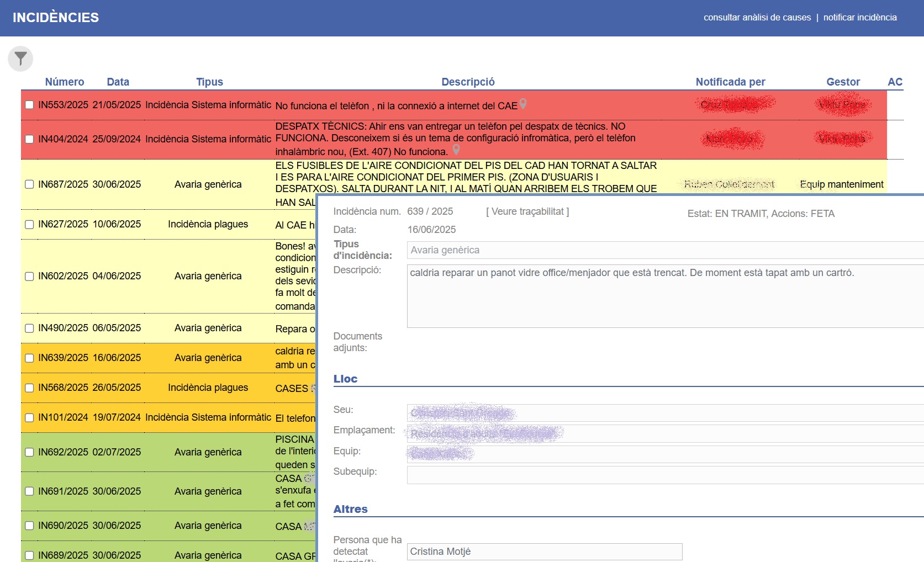Toggle the checkbox for IN602/2025
Image resolution: width=924 pixels, height=562 pixels.
point(29,276)
